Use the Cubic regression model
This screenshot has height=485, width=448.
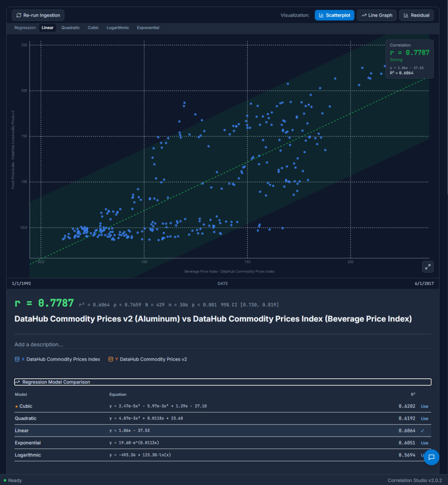click(424, 406)
